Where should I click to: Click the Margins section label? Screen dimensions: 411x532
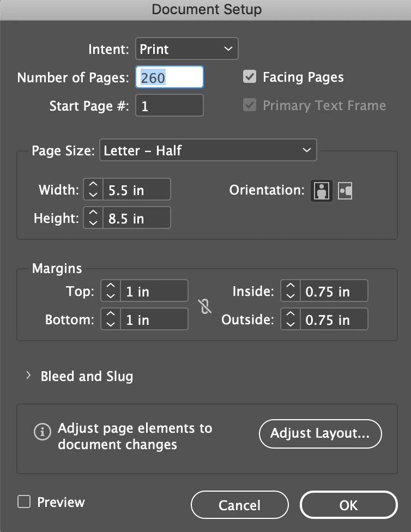pyautogui.click(x=57, y=268)
